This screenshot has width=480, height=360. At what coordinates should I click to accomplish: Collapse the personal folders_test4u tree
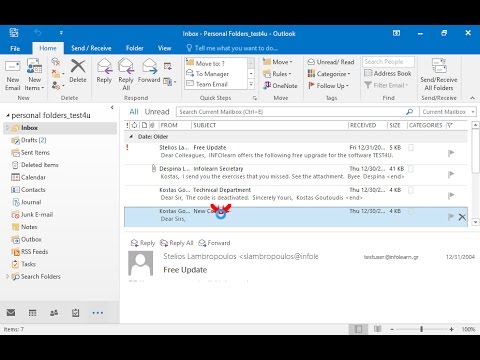pyautogui.click(x=8, y=115)
